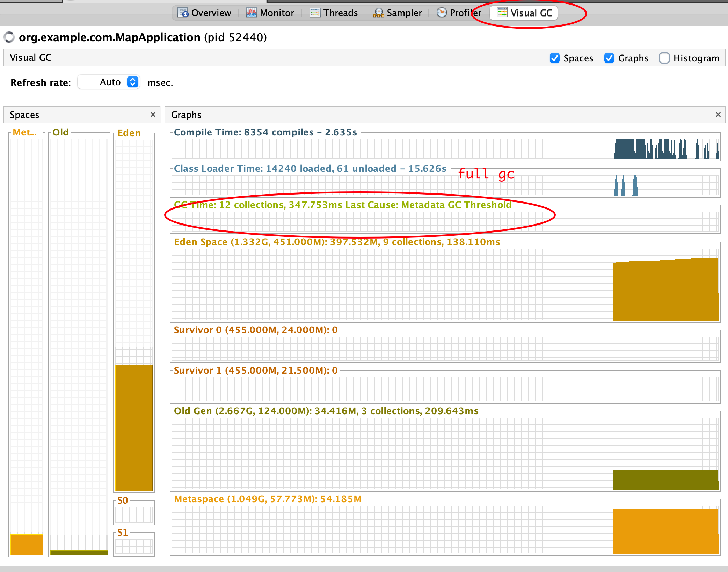Image resolution: width=728 pixels, height=572 pixels.
Task: Click the Survivor 0 graph label
Action: [x=256, y=330]
